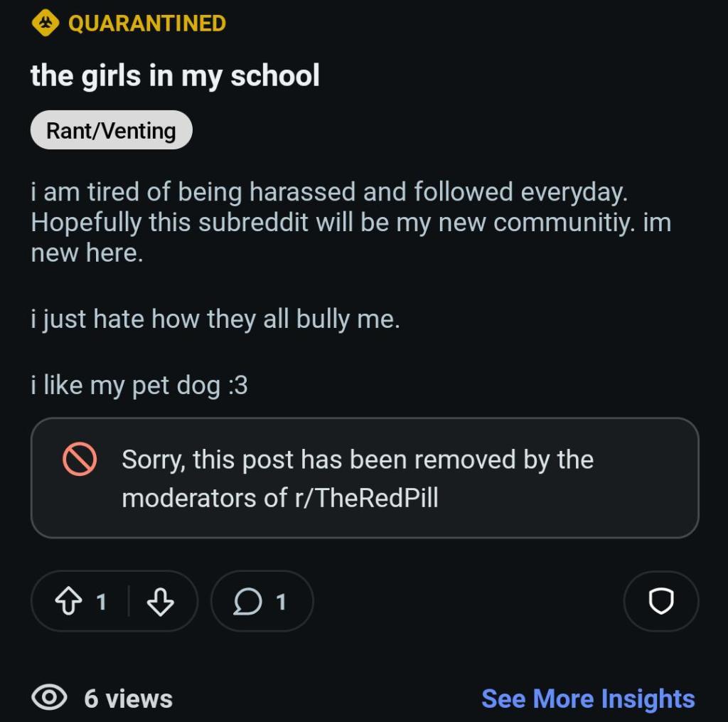Click the removed by moderators notice text

357,460
